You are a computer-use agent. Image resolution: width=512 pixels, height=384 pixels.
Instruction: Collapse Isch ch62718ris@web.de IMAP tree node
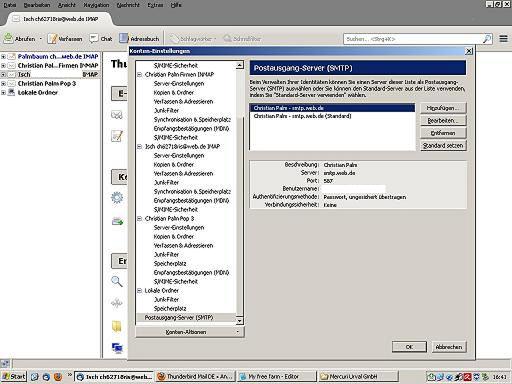pos(140,147)
